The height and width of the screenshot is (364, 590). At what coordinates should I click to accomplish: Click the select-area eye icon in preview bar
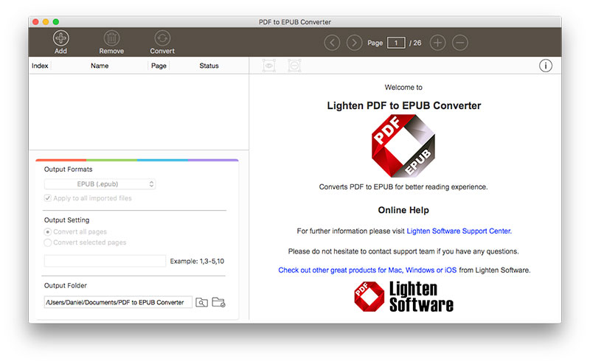[268, 66]
